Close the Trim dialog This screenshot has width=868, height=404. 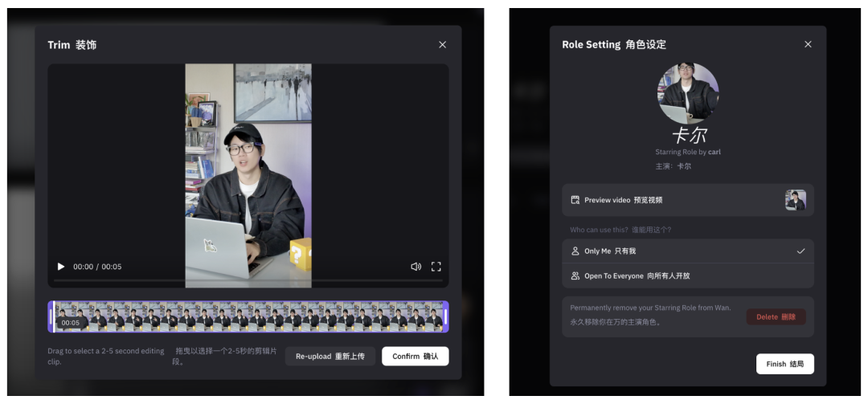coord(442,45)
